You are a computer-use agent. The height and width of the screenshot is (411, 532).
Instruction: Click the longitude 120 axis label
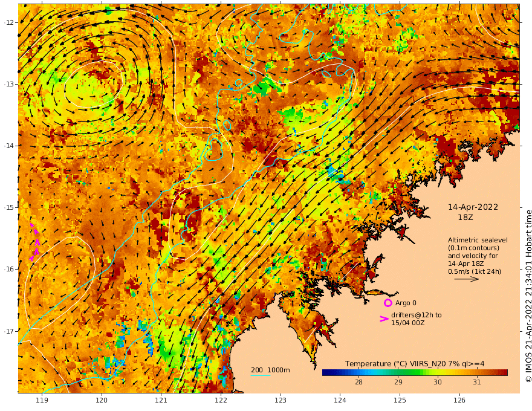[x=102, y=400]
